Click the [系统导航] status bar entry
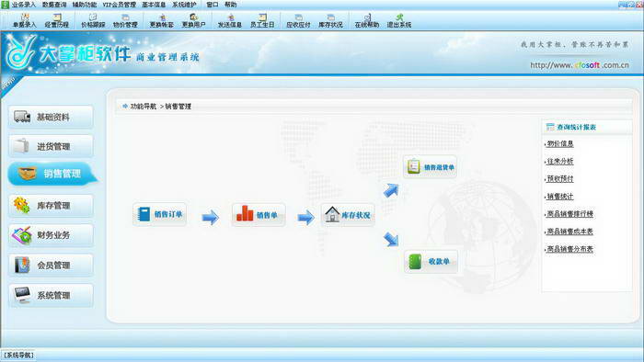 19,355
